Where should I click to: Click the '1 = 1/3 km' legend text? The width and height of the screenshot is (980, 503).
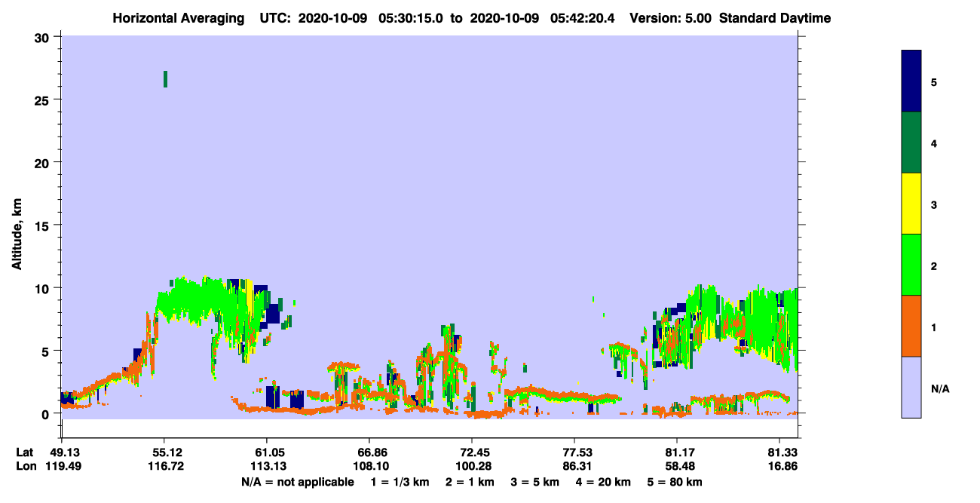[400, 482]
